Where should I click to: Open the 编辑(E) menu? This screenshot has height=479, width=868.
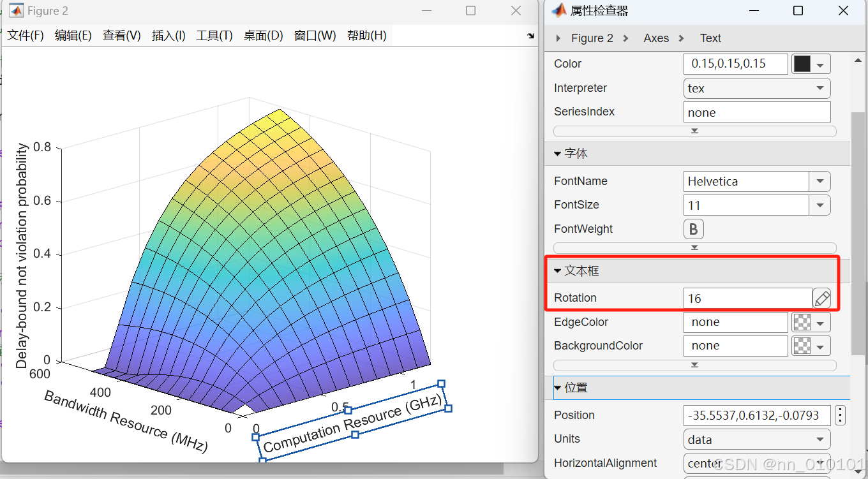[73, 36]
